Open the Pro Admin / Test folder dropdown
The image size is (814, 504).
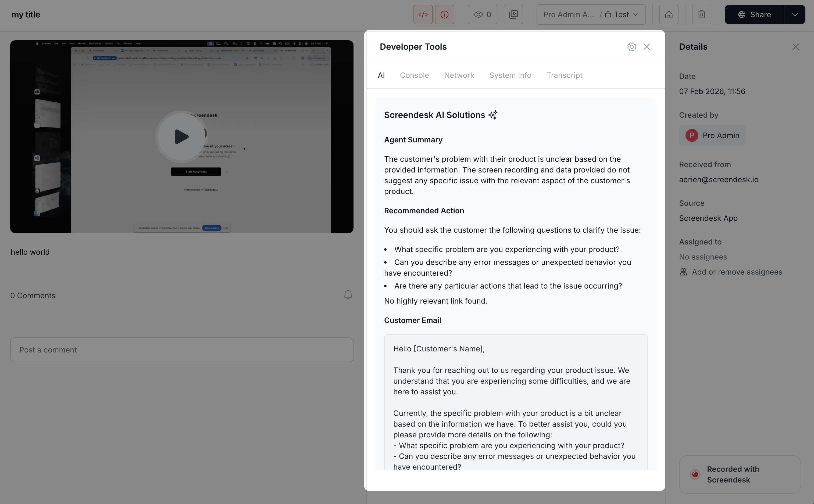pos(591,15)
